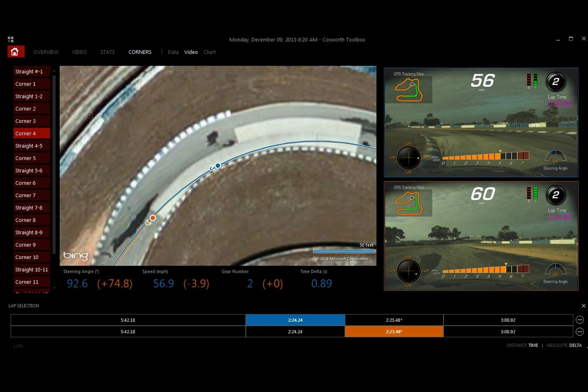
Task: Select the highlighted Corner 4 segment
Action: click(32, 133)
